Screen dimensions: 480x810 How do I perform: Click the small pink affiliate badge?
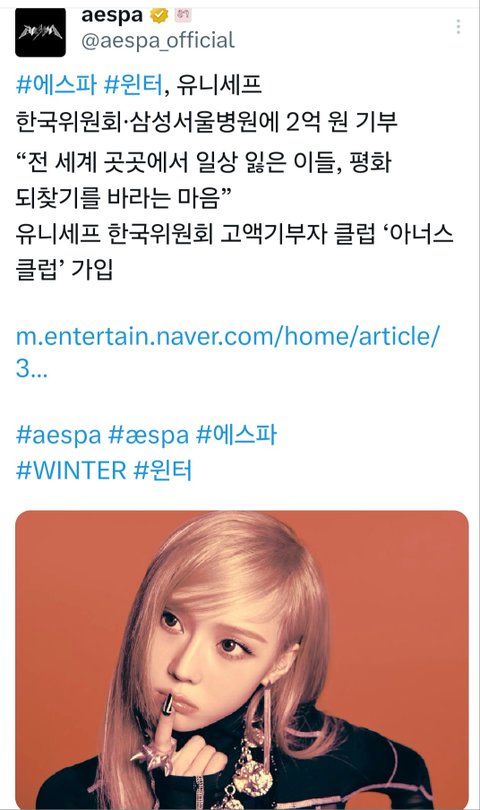pyautogui.click(x=183, y=15)
